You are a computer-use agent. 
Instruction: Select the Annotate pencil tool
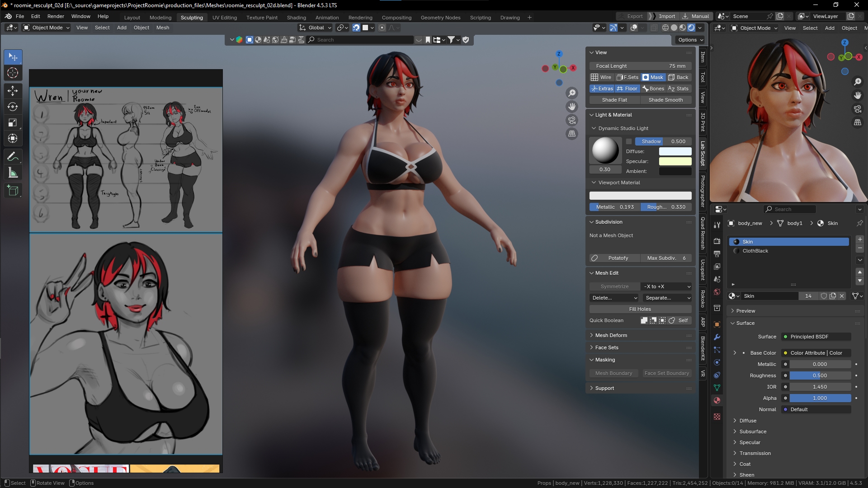pos(13,157)
